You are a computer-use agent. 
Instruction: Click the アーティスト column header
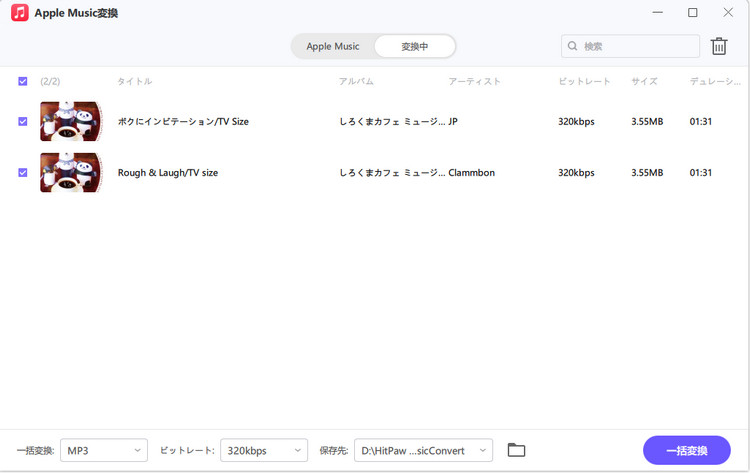tap(474, 81)
